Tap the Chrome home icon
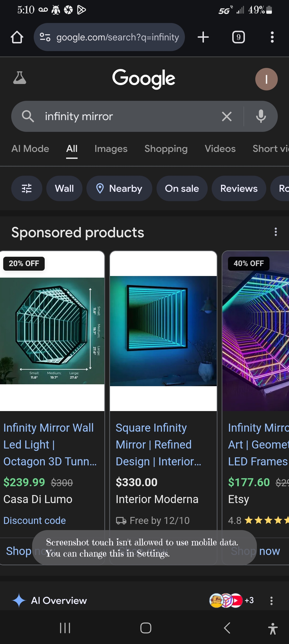The width and height of the screenshot is (289, 644). point(17,37)
